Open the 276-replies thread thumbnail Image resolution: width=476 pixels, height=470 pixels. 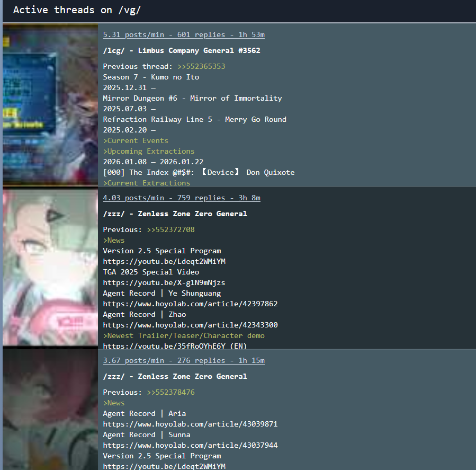[x=50, y=410]
